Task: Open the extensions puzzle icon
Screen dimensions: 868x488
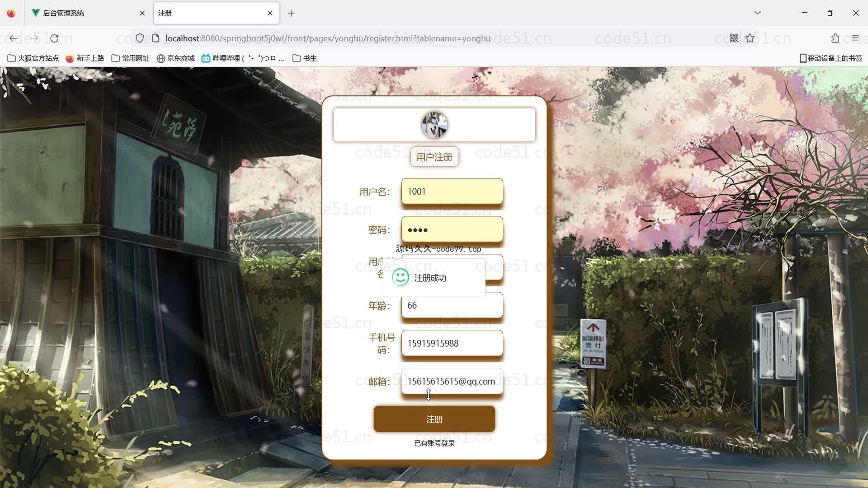Action: tap(835, 38)
